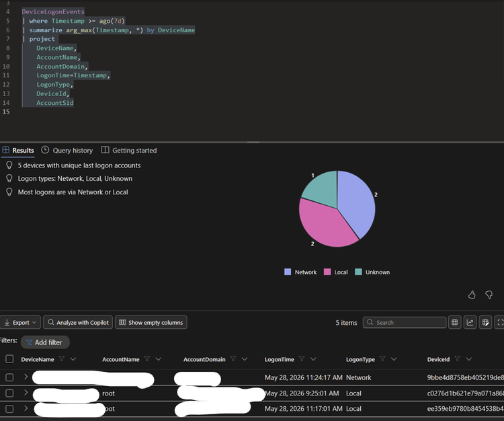The height and width of the screenshot is (421, 504).
Task: Click insight 'Logon types: Network, Local, Unknown'
Action: pyautogui.click(x=75, y=178)
